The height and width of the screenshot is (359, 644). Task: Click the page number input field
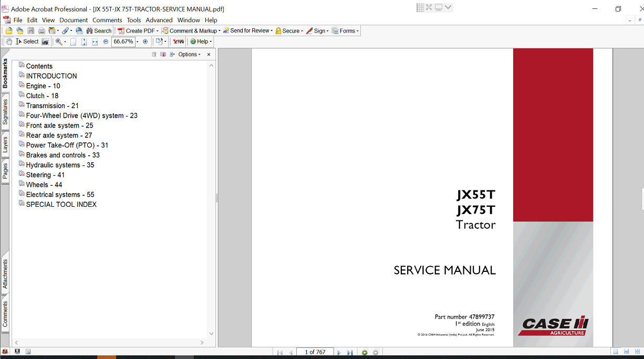coord(315,352)
